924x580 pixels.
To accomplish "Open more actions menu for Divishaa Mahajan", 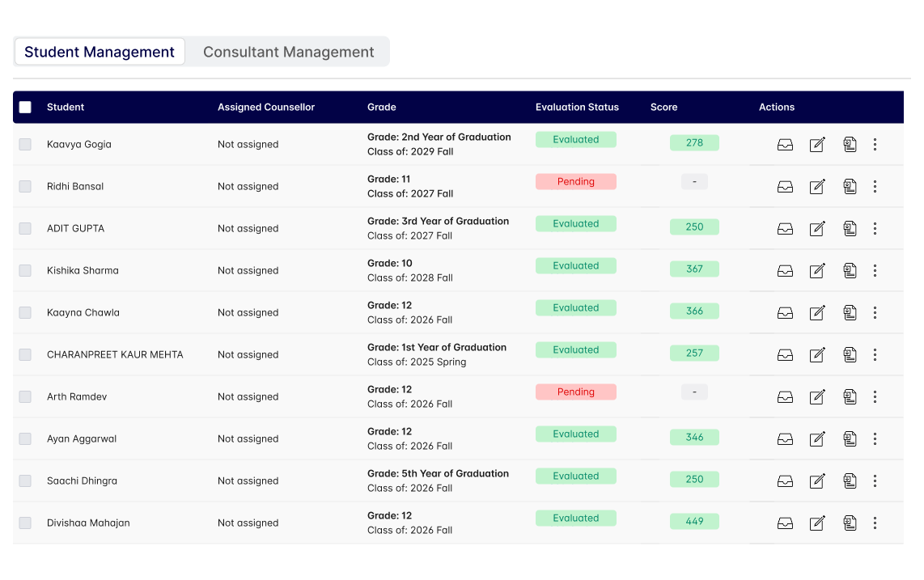I will pyautogui.click(x=875, y=523).
